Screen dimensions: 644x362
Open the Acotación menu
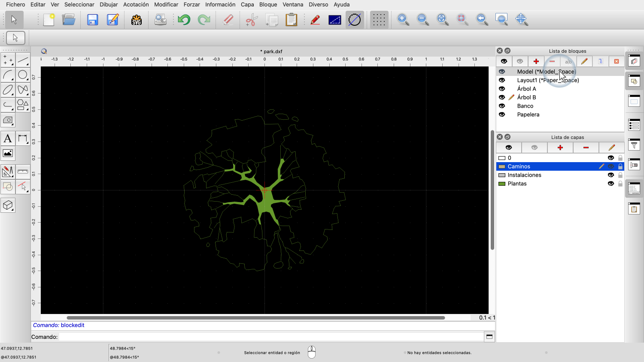tap(136, 4)
